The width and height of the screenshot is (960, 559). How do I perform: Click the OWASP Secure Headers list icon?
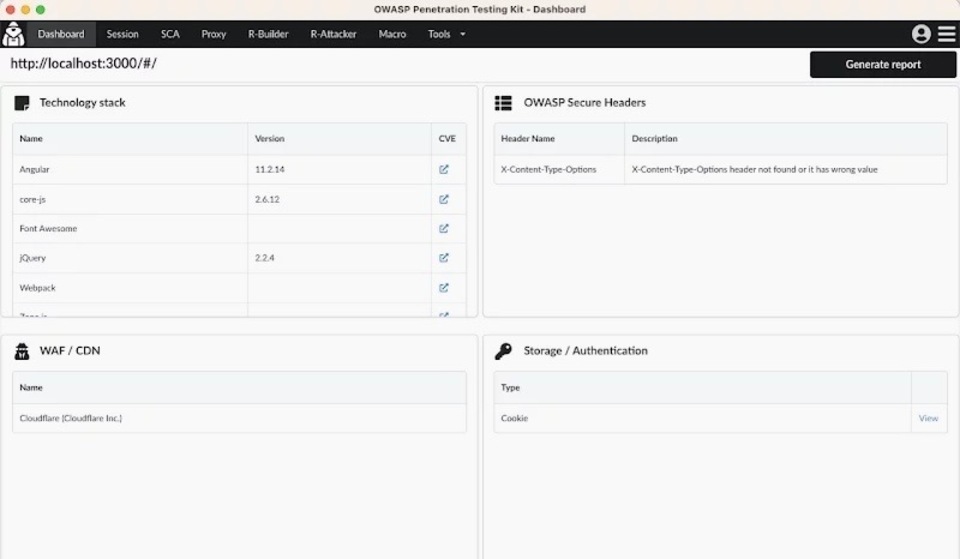(x=503, y=103)
